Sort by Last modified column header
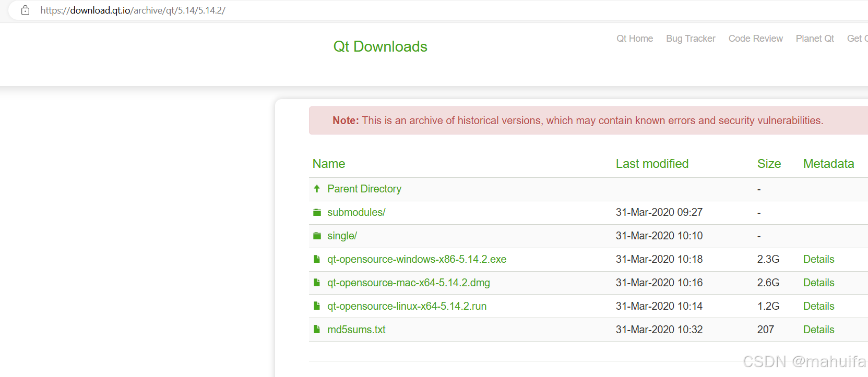The image size is (868, 377). [652, 164]
